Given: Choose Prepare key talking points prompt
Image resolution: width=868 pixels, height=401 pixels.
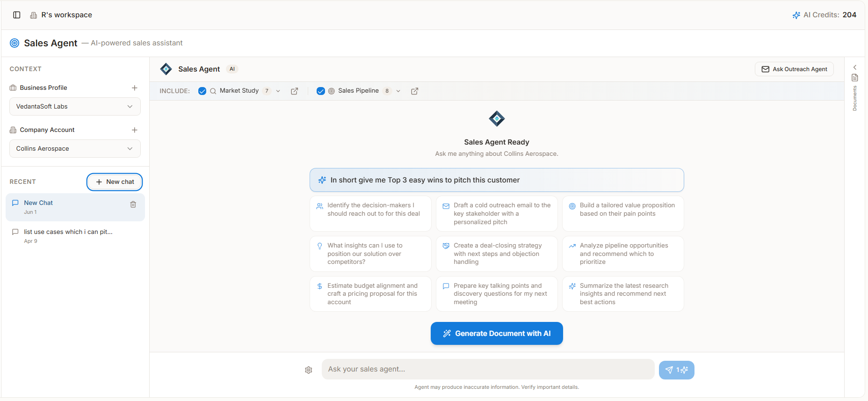Looking at the screenshot, I should tap(497, 294).
